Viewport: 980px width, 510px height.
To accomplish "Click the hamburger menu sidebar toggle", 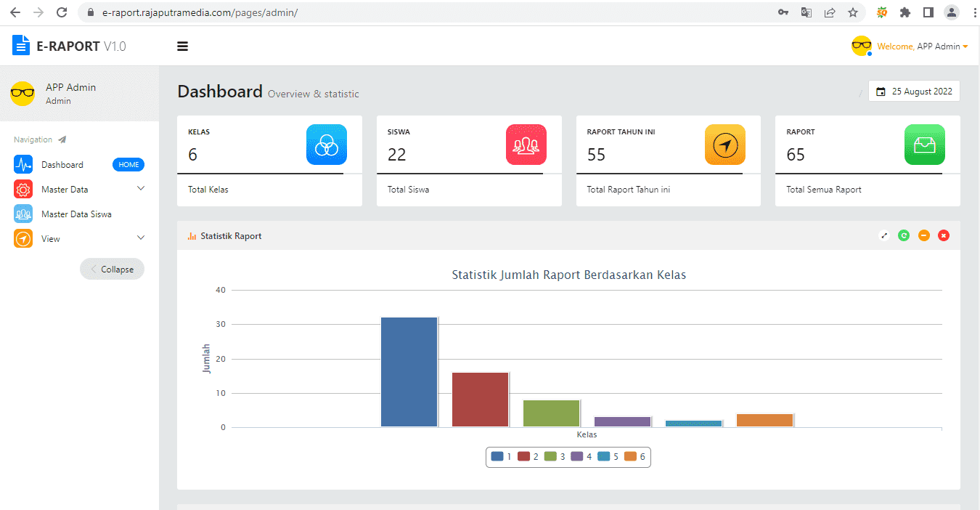I will coord(182,46).
